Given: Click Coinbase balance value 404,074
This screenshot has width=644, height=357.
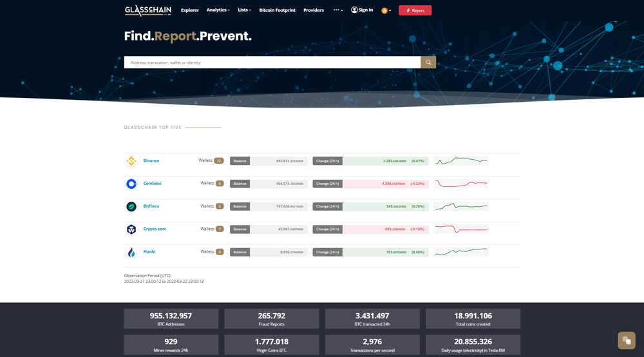Looking at the screenshot, I should tap(290, 184).
